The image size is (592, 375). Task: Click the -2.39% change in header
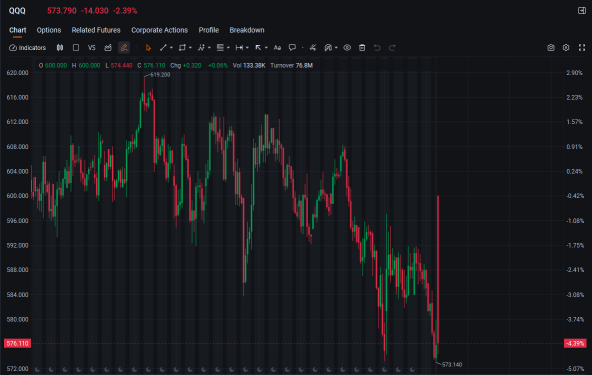pos(125,11)
